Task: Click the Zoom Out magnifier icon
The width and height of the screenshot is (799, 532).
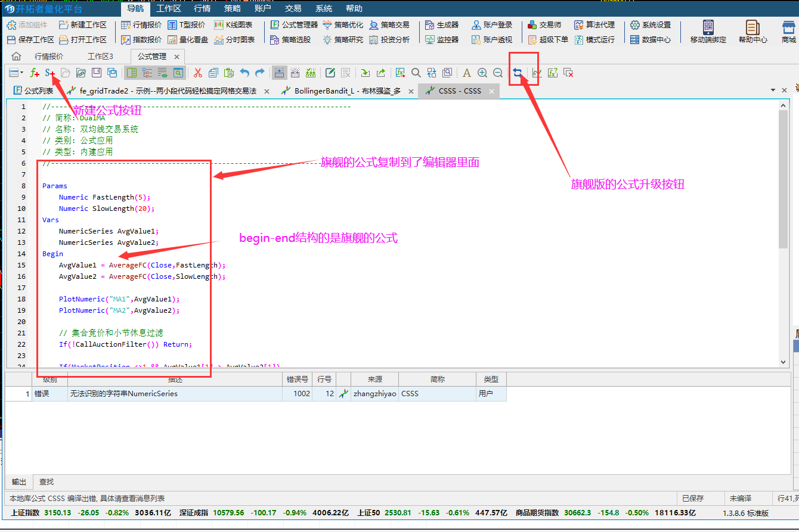Action: coord(498,73)
